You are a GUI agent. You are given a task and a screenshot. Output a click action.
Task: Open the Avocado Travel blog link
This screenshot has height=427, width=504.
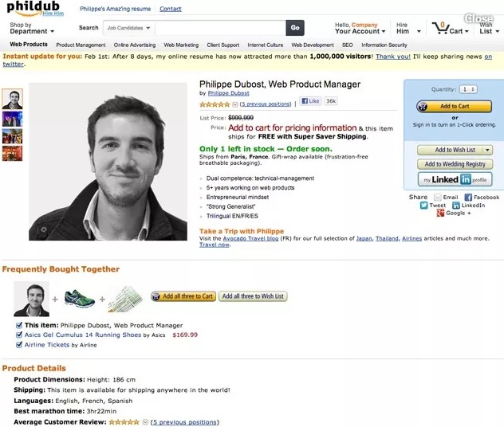coord(250,238)
